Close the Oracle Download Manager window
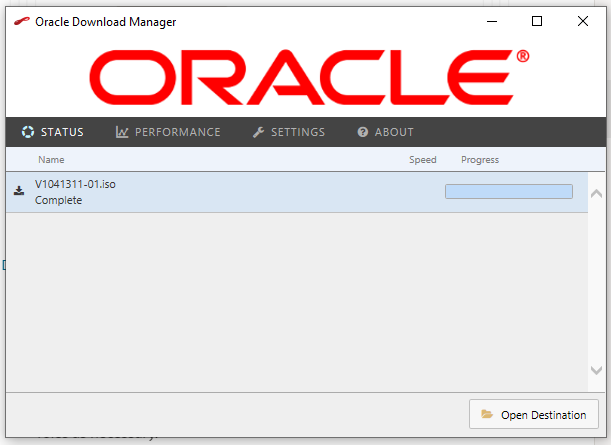This screenshot has height=445, width=611. pos(583,21)
